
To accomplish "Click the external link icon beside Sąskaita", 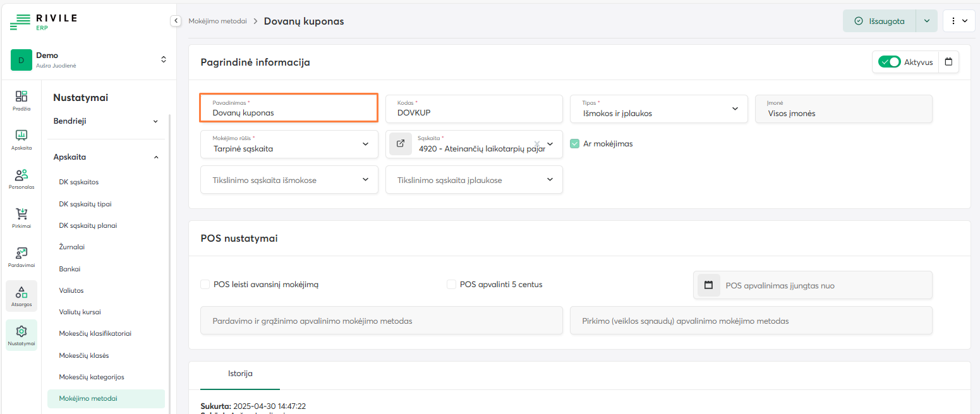I will click(400, 144).
